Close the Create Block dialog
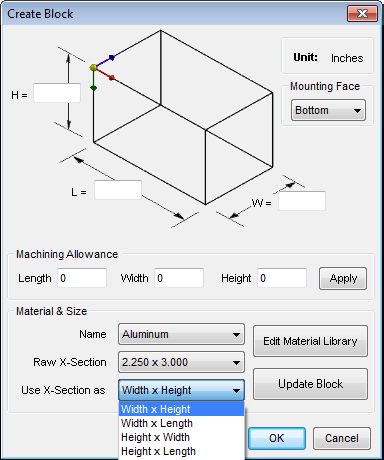Image resolution: width=384 pixels, height=460 pixels. 362,14
